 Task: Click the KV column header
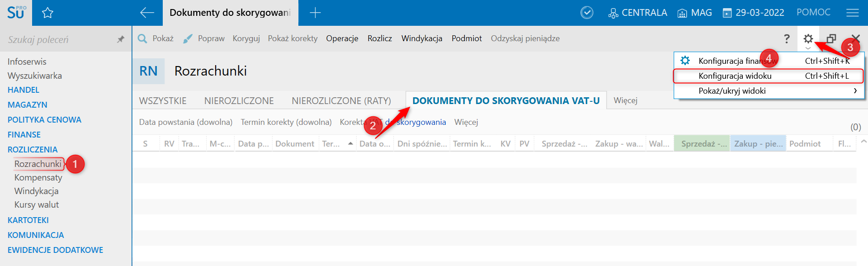click(x=505, y=144)
